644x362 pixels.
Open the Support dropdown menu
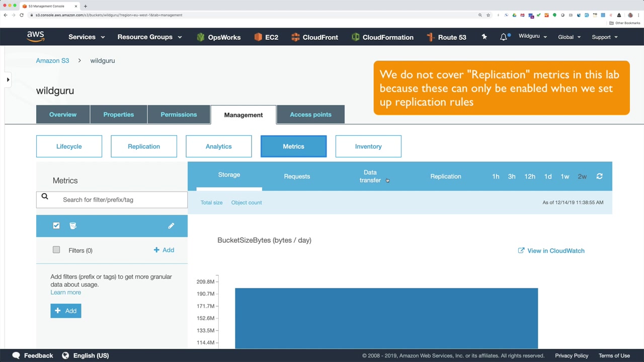pos(604,37)
